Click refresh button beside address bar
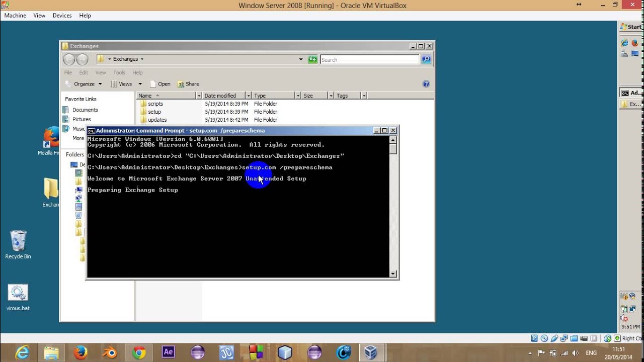The height and width of the screenshot is (362, 644). click(x=312, y=59)
